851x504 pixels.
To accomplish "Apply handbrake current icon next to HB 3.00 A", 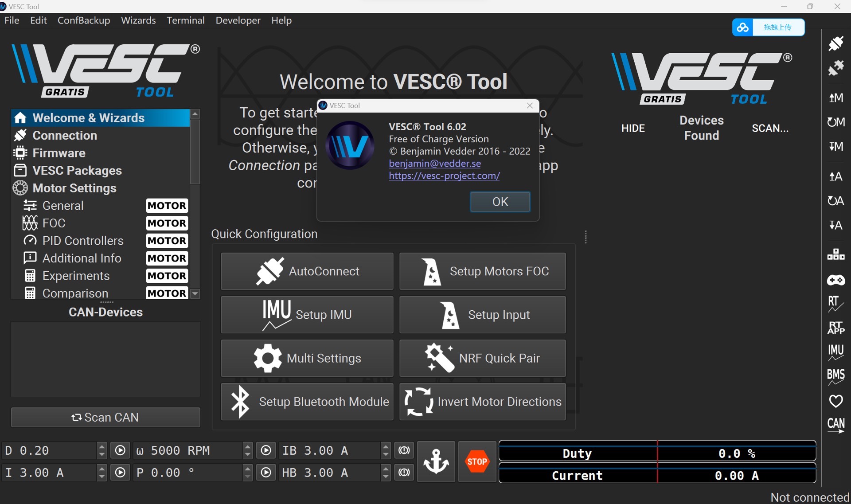I will [404, 473].
